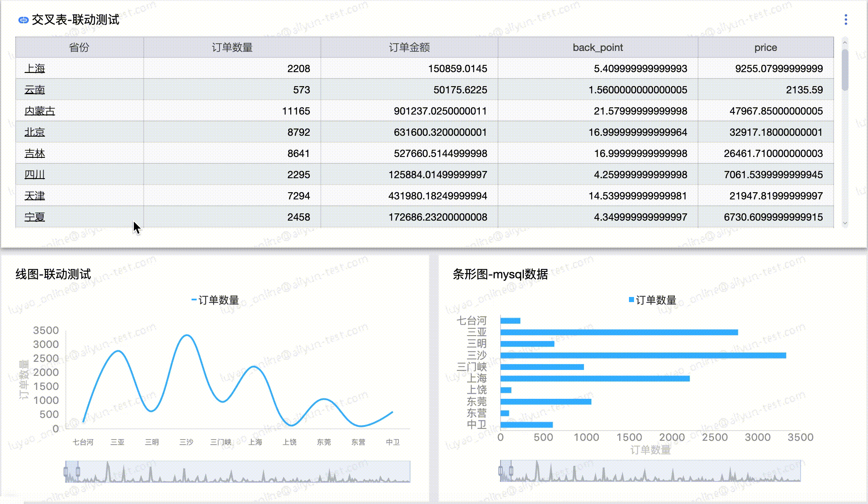Select the 北京 row link

click(x=35, y=132)
